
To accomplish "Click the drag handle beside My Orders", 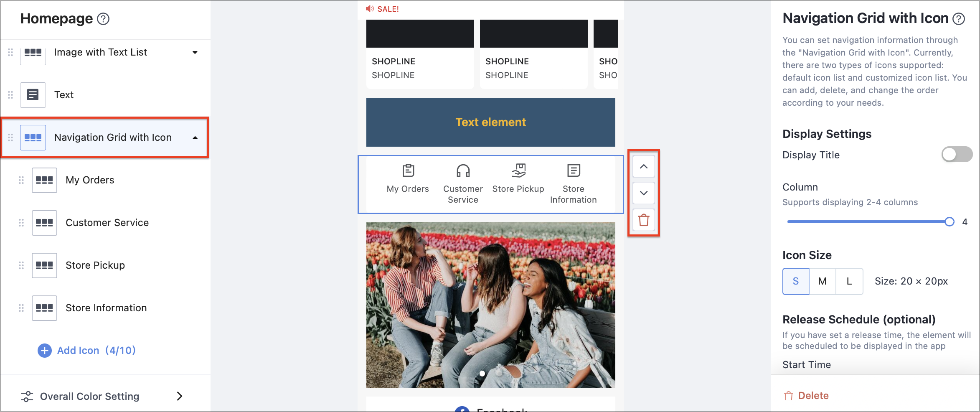I will (21, 180).
